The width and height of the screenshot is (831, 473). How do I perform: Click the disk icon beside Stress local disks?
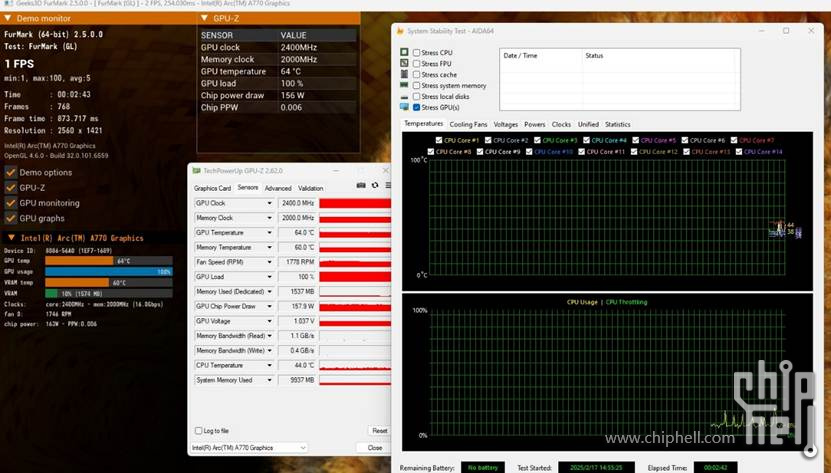pos(404,97)
